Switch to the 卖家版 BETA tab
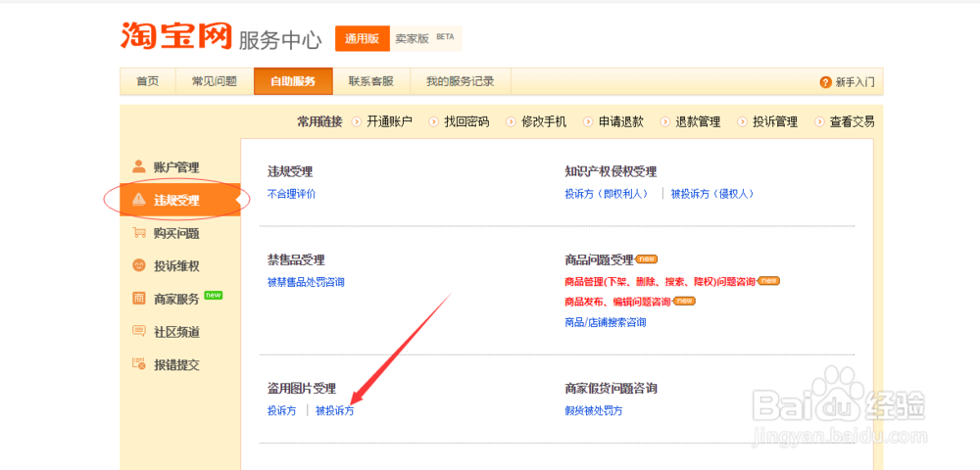The height and width of the screenshot is (470, 980). (425, 38)
